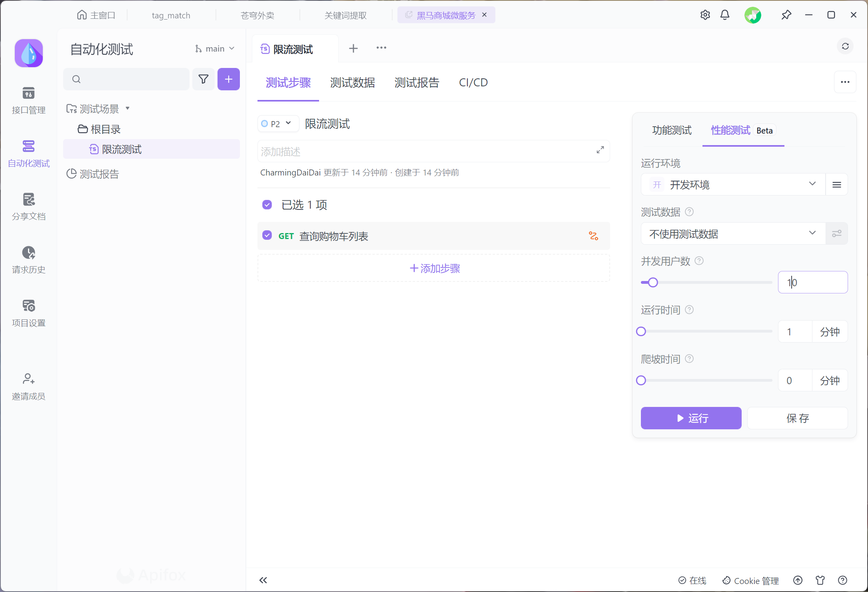Click the 并发用户数 slider handle
The image size is (868, 592).
coord(652,283)
